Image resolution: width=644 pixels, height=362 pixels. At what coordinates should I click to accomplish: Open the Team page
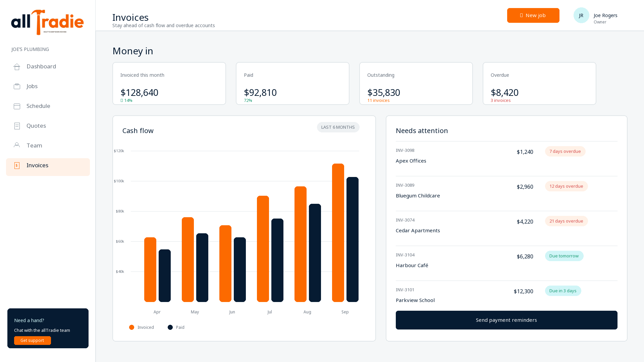(48, 146)
